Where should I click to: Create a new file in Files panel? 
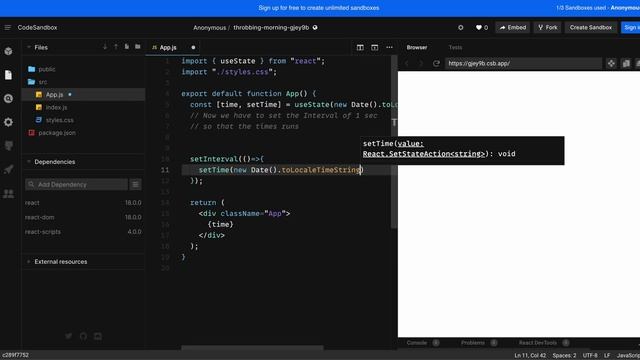point(127,47)
